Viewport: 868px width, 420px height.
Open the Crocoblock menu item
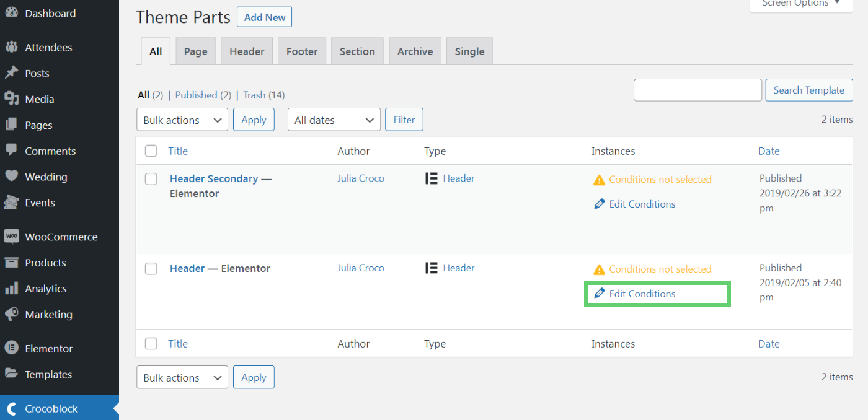pos(60,408)
